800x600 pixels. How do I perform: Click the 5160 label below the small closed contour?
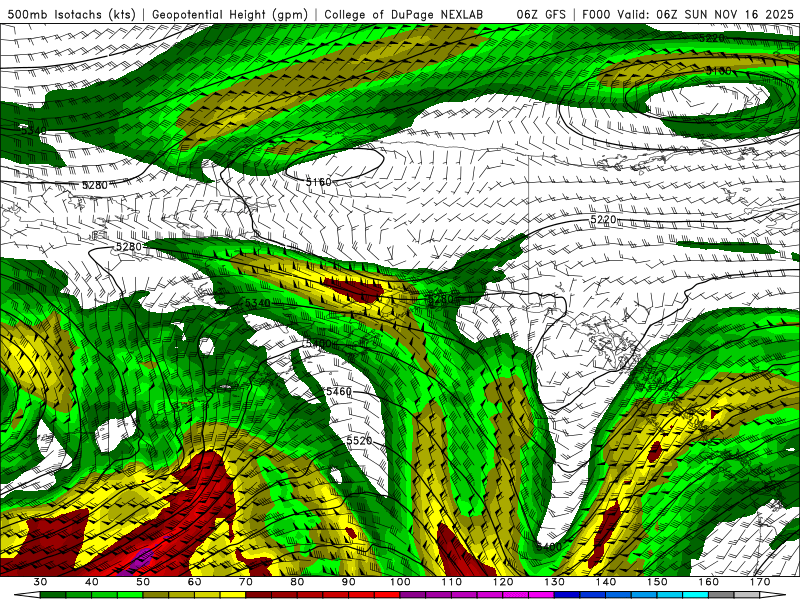[318, 182]
